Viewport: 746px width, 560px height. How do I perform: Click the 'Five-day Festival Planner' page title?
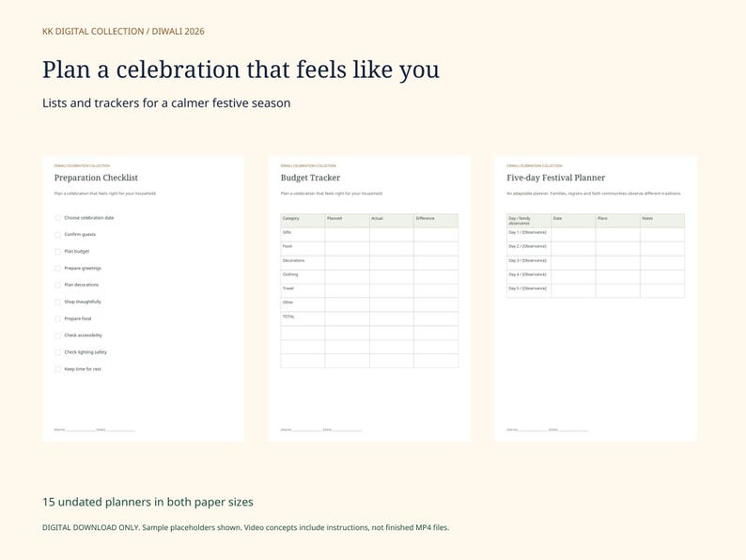(555, 178)
